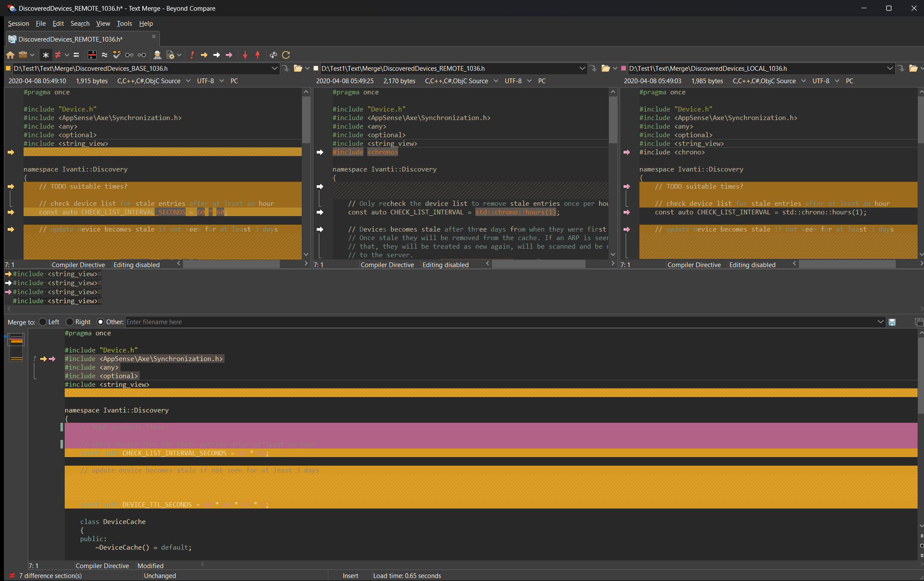Open the Sessions briefcase icon
Viewport: 924px width, 581px height.
pyautogui.click(x=23, y=55)
